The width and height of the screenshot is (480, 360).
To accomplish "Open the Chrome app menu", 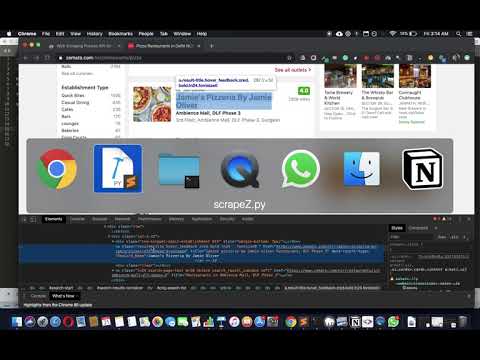I will [x=27, y=34].
